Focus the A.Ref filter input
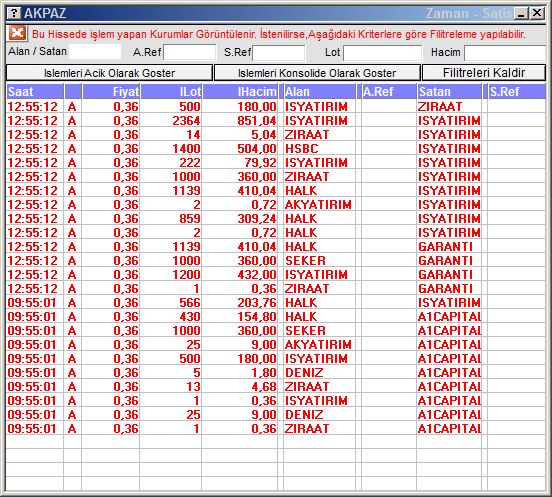The width and height of the screenshot is (552, 497). (190, 52)
